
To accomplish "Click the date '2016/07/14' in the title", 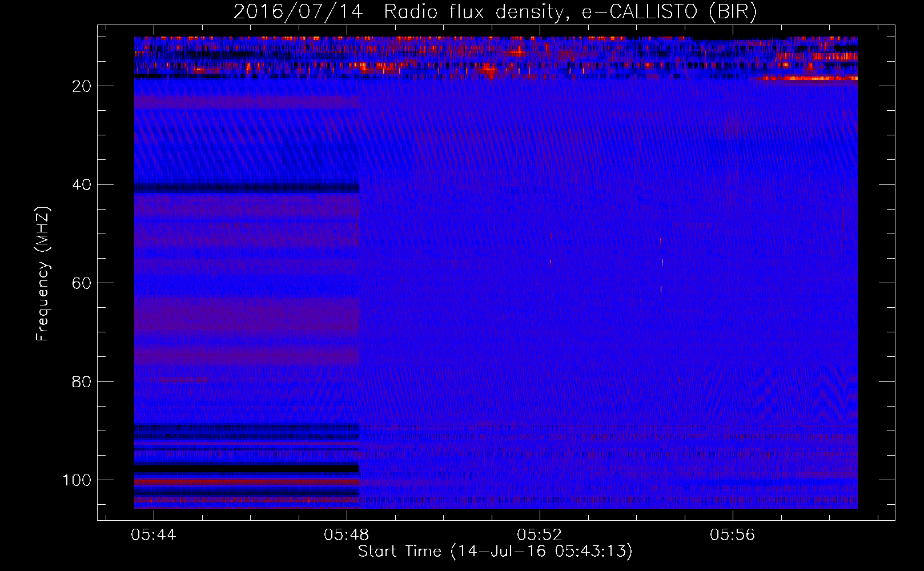I will (x=298, y=12).
